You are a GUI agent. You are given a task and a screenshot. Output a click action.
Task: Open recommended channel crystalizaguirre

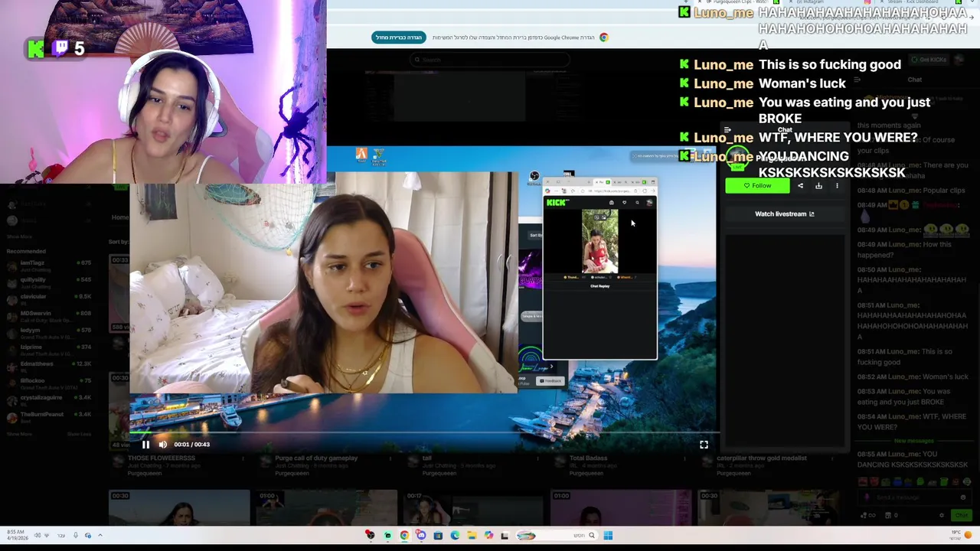(49, 400)
